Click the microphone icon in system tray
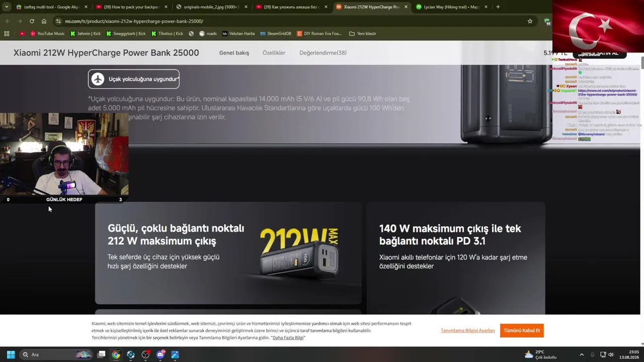 (x=592, y=354)
